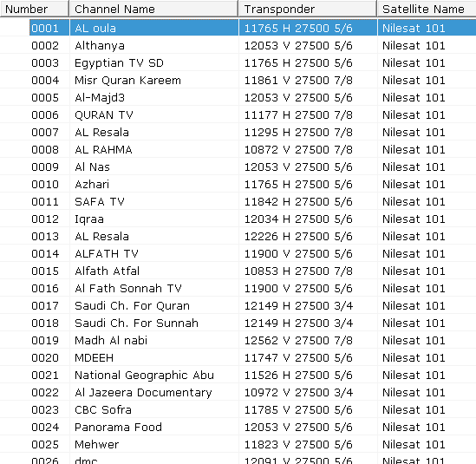Viewport: 476px width, 464px height.
Task: Click the Satellite Name column header
Action: [427, 9]
